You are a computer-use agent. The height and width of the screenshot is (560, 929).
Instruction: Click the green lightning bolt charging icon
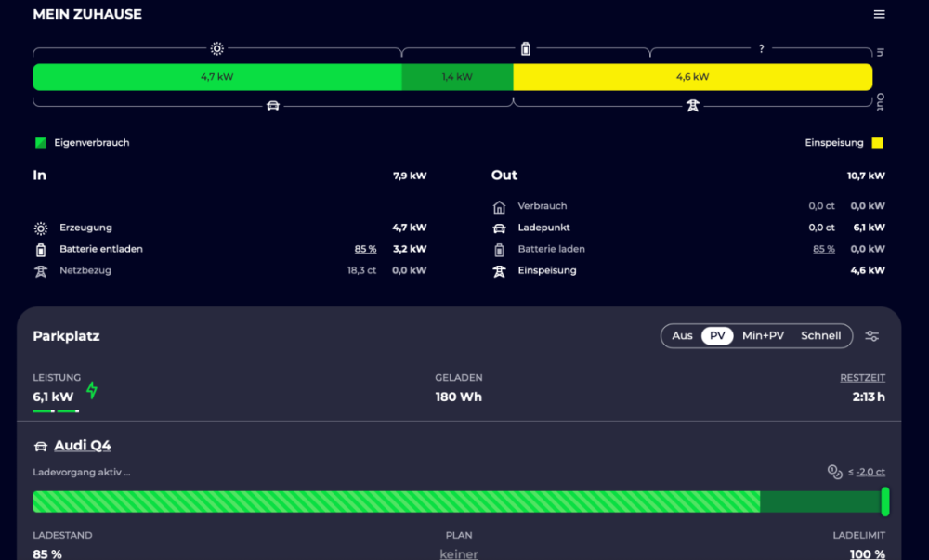point(92,390)
